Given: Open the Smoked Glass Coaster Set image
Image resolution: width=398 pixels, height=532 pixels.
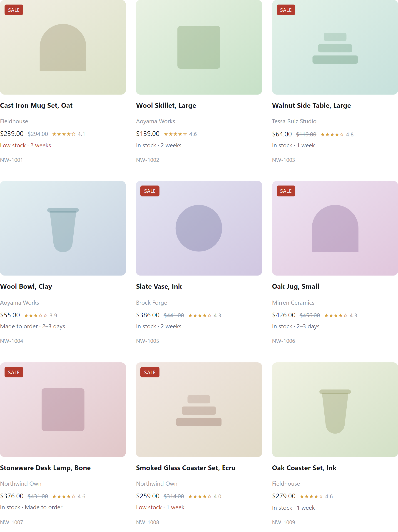Looking at the screenshot, I should 199,410.
